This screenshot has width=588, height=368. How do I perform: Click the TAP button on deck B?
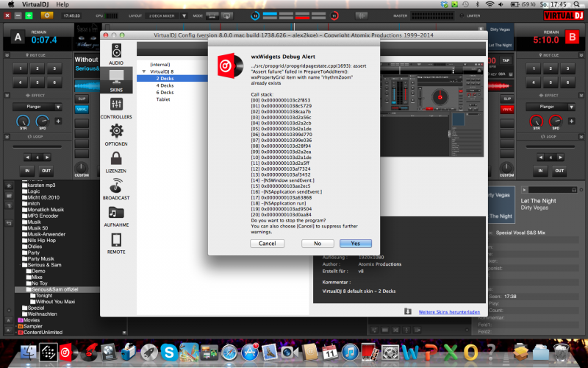coord(506,60)
